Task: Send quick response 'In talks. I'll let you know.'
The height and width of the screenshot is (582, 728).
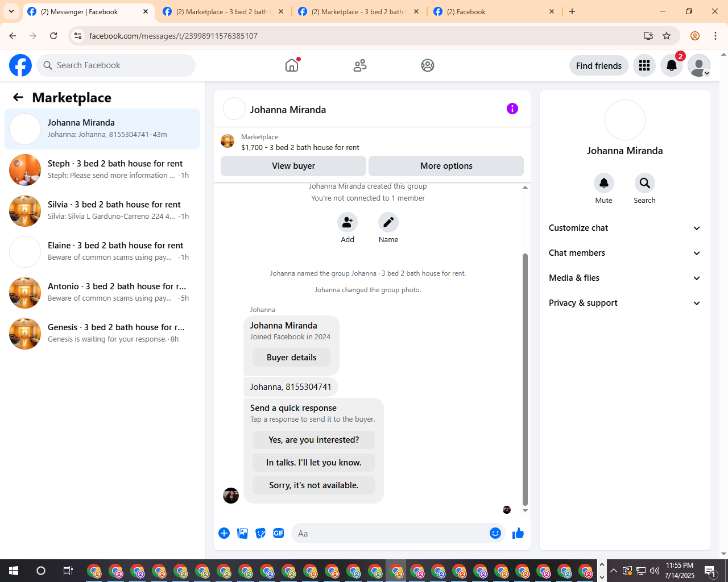Action: coord(313,463)
